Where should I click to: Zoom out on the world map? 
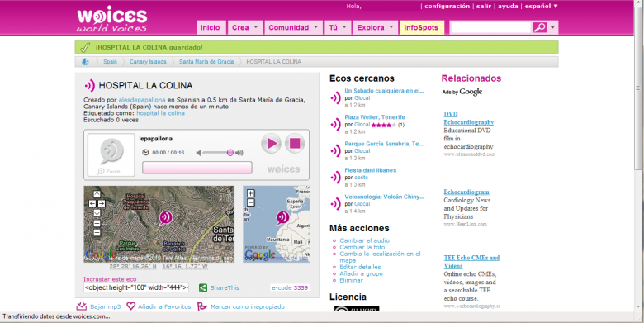[x=250, y=202]
